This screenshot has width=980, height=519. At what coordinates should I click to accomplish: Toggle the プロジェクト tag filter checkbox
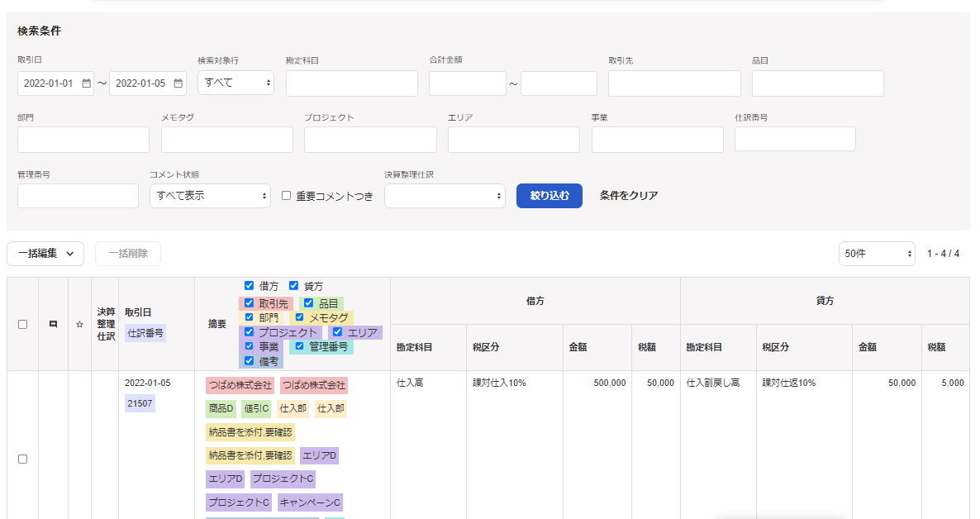[x=249, y=332]
